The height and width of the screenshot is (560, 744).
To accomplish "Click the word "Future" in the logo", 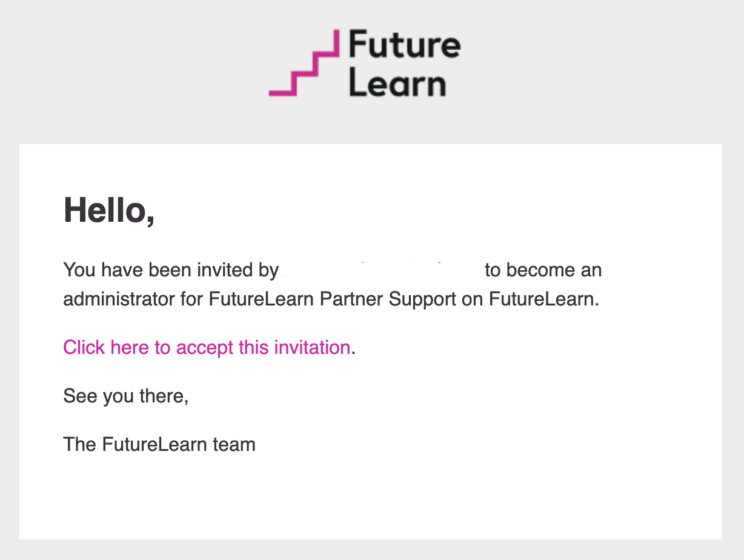I will click(x=404, y=45).
